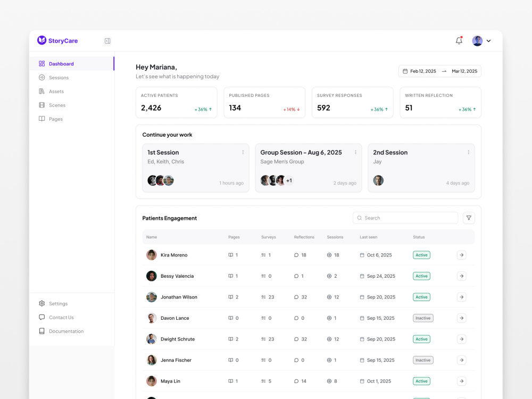Screen dimensions: 532x399
Task: Open the Published Pages card
Action: click(264, 103)
